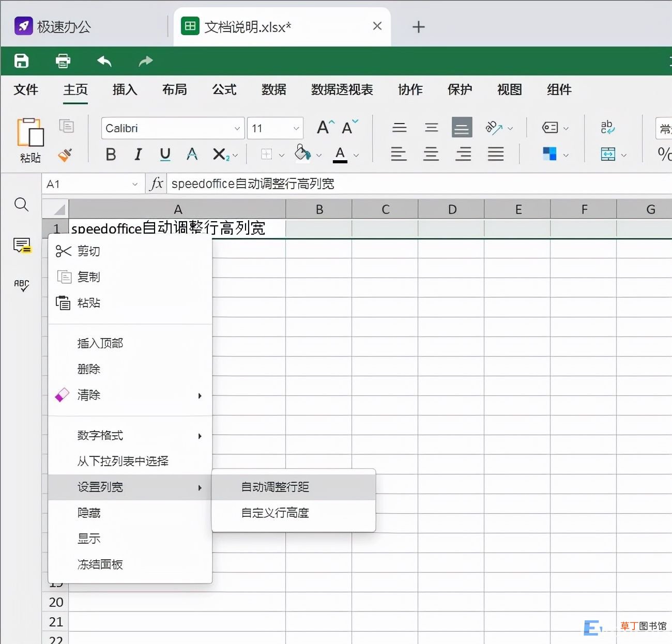672x644 pixels.
Task: Expand the text orientation dropdown arrow
Action: click(511, 128)
